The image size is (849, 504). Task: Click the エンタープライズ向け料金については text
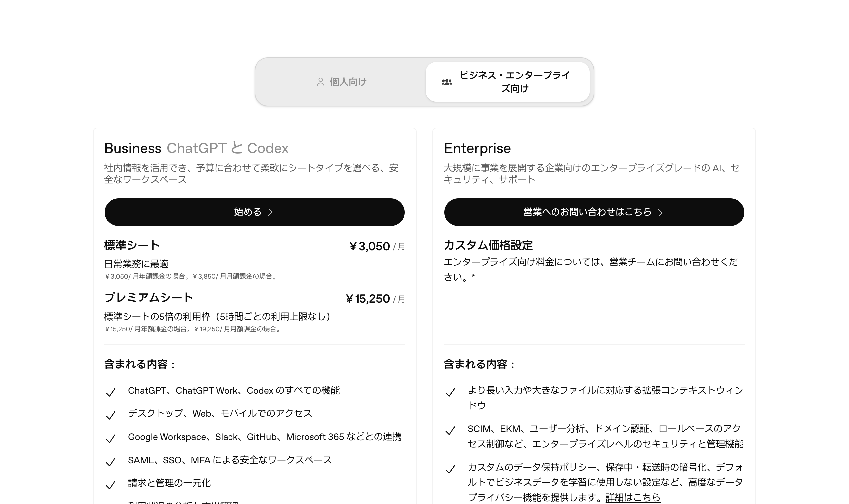pos(591,269)
